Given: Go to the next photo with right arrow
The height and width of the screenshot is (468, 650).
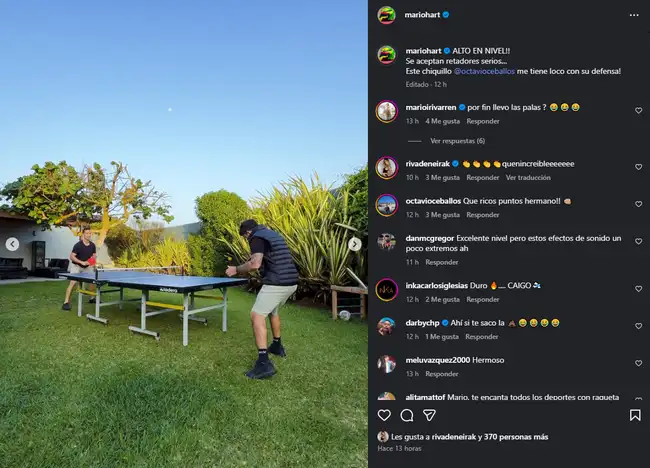Looking at the screenshot, I should [x=354, y=244].
